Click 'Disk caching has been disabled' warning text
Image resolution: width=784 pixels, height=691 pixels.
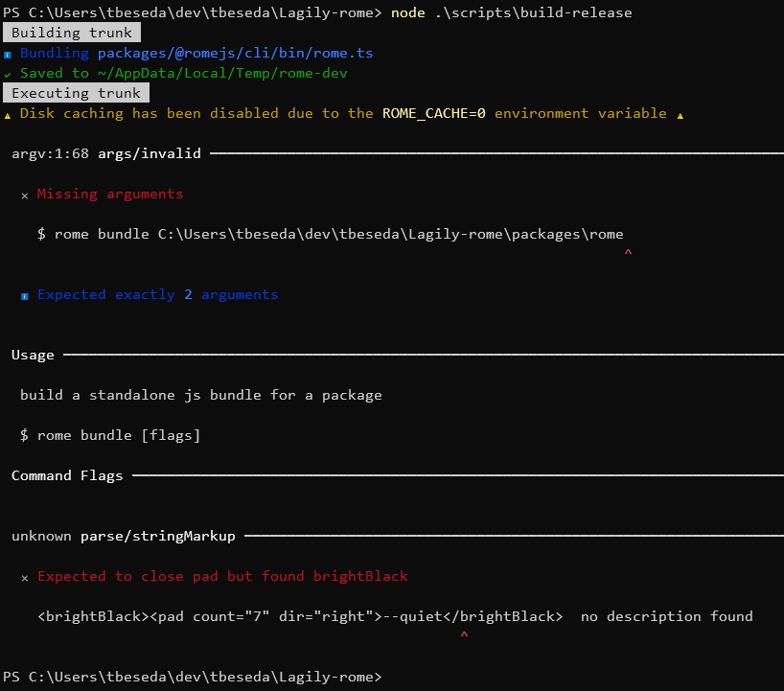point(149,113)
